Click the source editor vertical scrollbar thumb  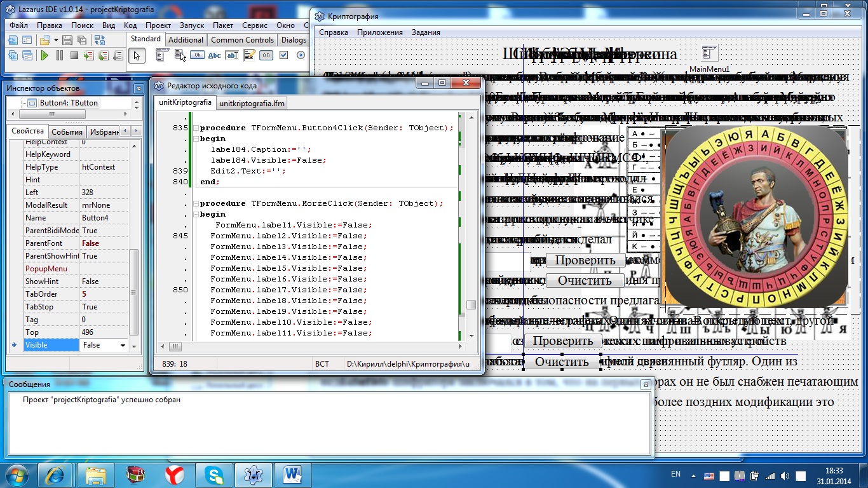(471, 305)
